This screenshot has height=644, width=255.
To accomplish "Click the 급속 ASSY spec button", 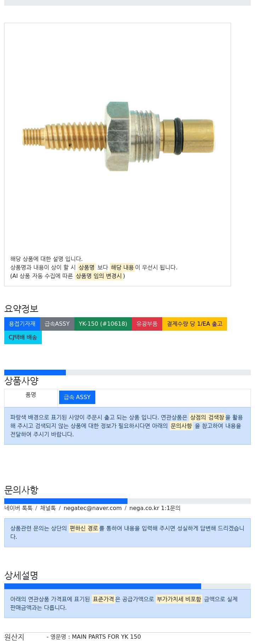I will (x=77, y=397).
